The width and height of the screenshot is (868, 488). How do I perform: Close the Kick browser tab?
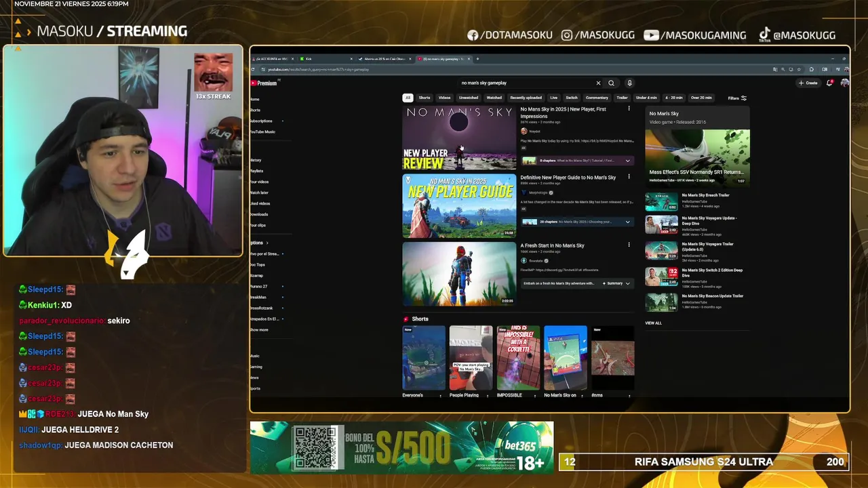[352, 59]
